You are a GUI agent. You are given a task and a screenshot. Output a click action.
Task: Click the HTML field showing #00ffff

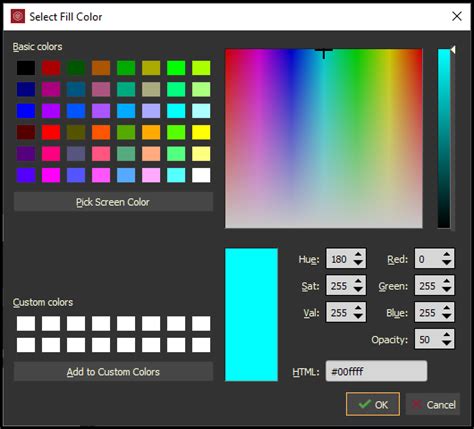coord(376,371)
